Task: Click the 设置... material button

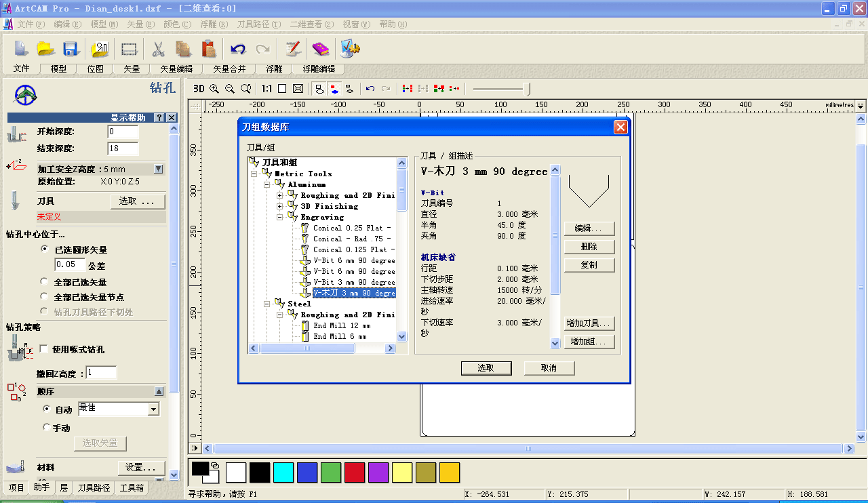Action: click(x=142, y=468)
